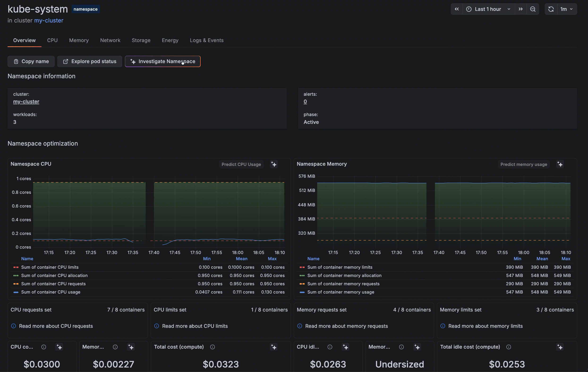Image resolution: width=588 pixels, height=372 pixels.
Task: Switch to the Memory tab
Action: (79, 40)
